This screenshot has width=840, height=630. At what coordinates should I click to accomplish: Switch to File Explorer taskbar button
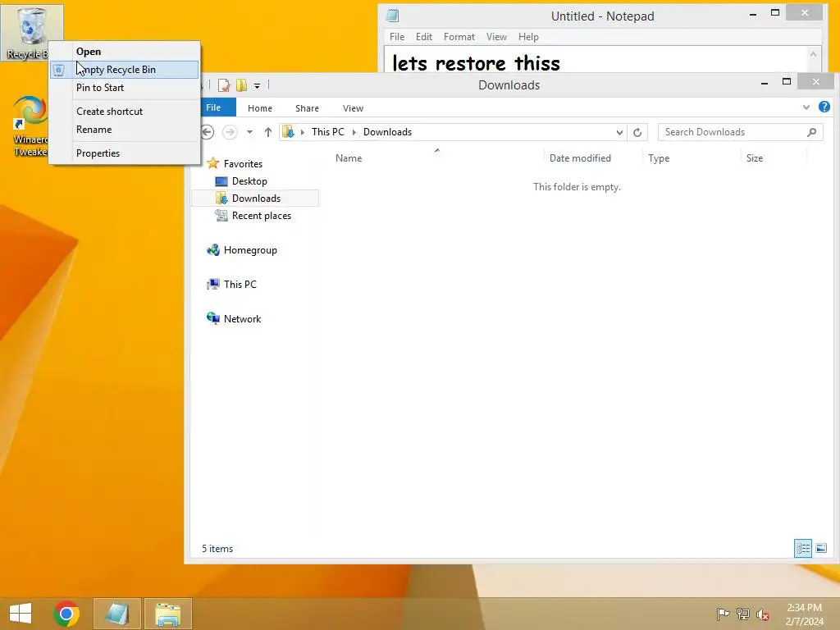(168, 614)
